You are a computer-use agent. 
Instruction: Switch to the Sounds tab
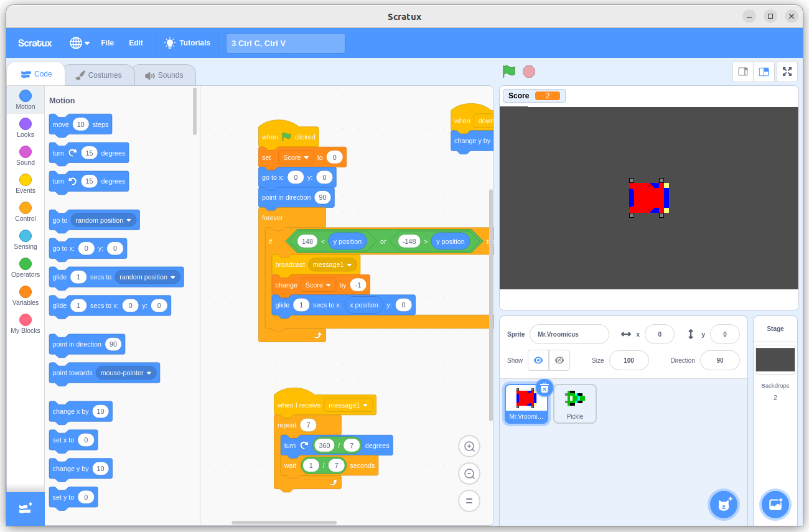point(164,75)
